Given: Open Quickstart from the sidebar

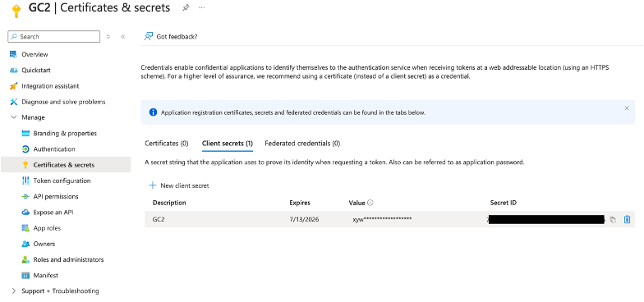Looking at the screenshot, I should [36, 71].
